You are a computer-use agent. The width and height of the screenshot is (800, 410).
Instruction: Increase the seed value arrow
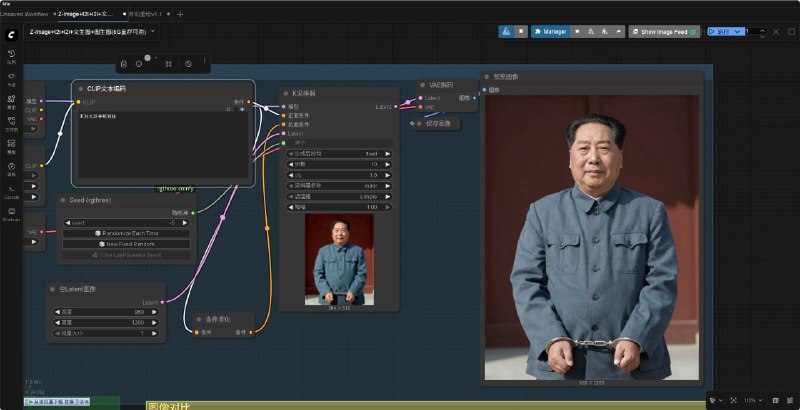tap(185, 223)
